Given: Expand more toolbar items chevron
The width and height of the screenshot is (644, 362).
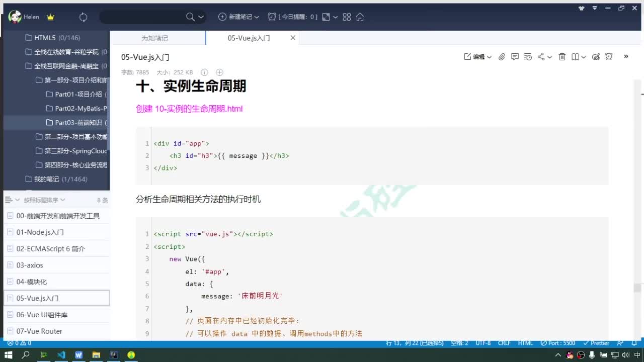Looking at the screenshot, I should [626, 56].
